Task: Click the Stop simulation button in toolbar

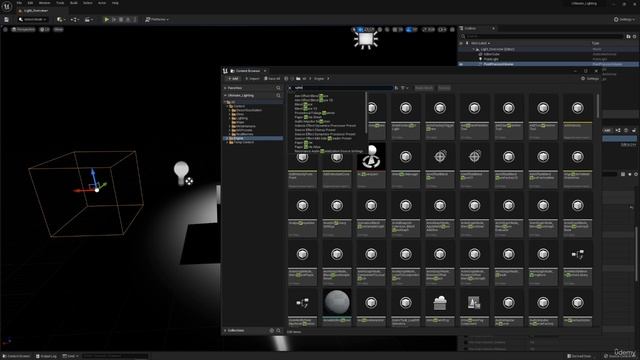Action: point(121,20)
